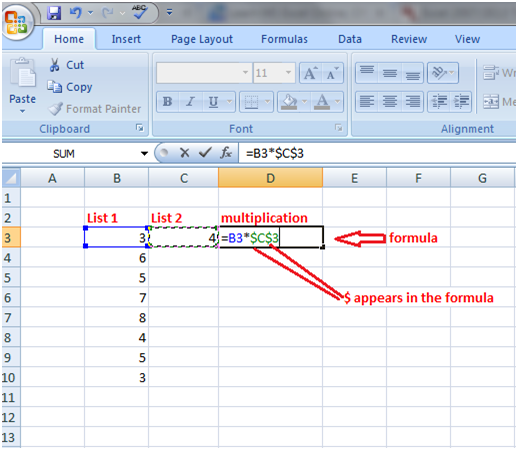Toggle Italic formatting
This screenshot has width=518, height=450.
[x=190, y=101]
